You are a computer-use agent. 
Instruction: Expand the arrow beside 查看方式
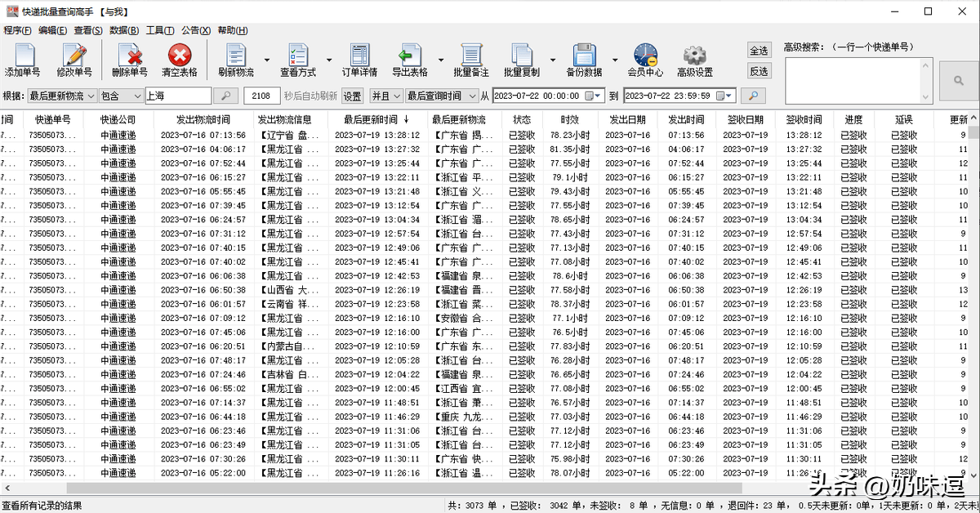coord(329,60)
